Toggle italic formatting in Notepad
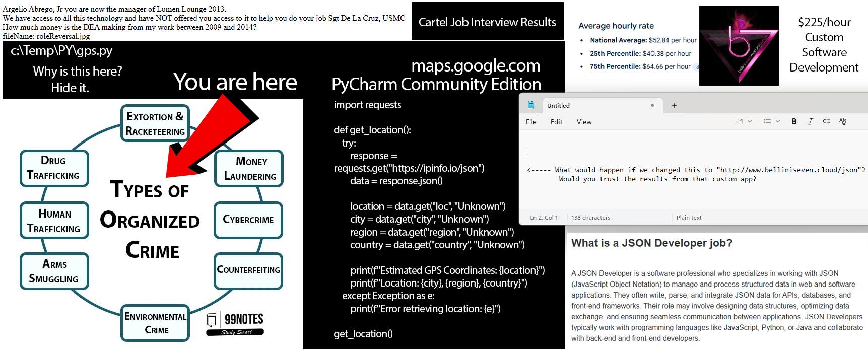This screenshot has height=354, width=868. tap(810, 121)
